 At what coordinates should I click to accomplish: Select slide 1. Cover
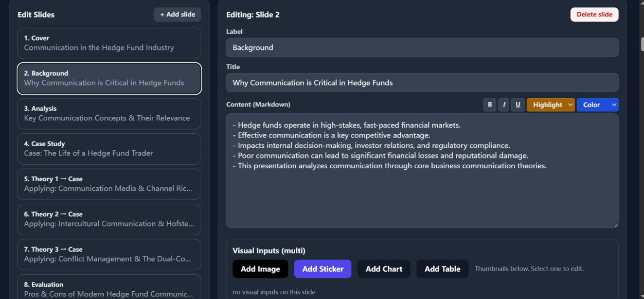pyautogui.click(x=109, y=43)
